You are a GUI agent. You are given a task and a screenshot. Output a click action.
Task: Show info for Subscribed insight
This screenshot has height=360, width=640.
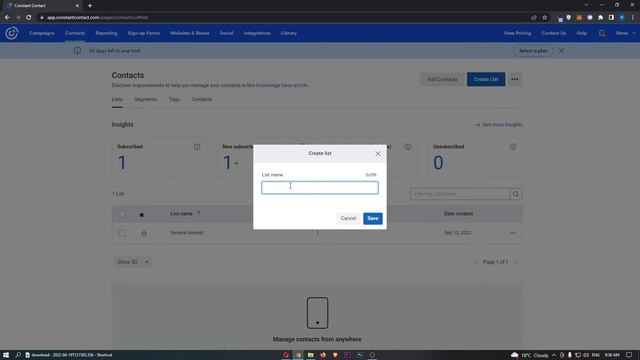click(x=197, y=147)
